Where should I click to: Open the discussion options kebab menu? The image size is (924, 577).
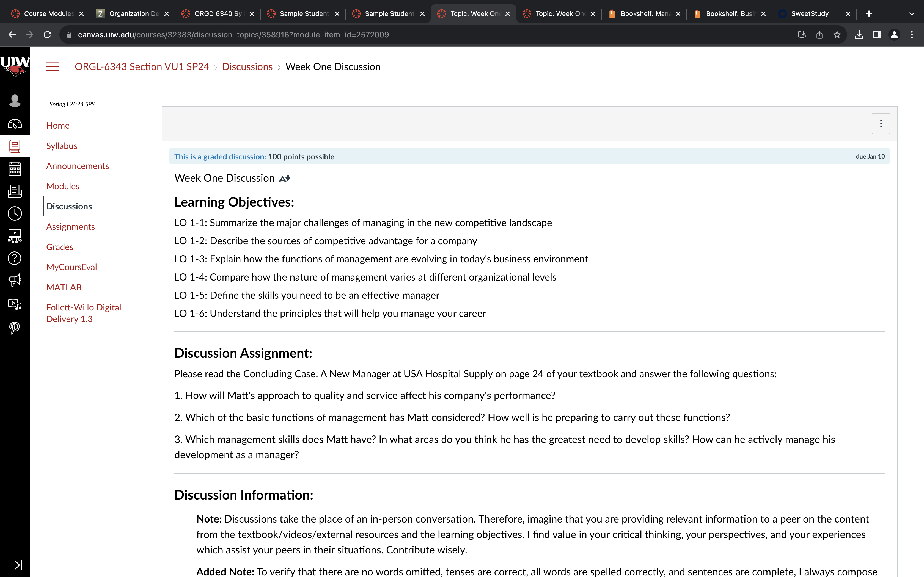pyautogui.click(x=881, y=124)
